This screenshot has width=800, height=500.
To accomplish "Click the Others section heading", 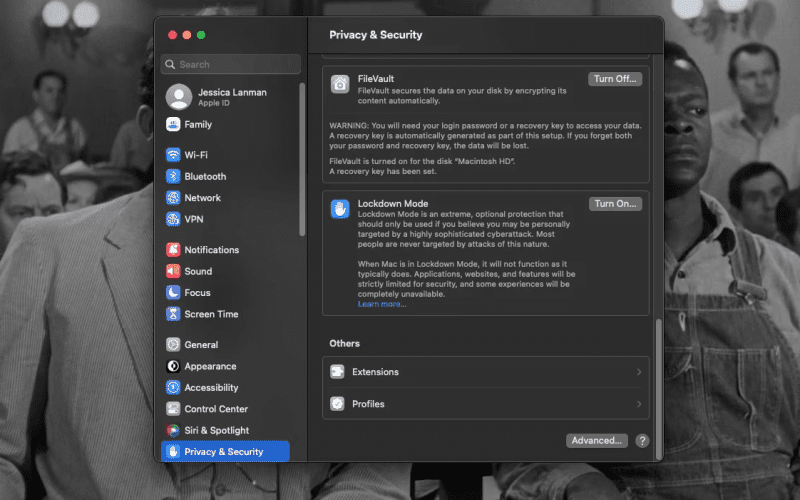I will [344, 343].
